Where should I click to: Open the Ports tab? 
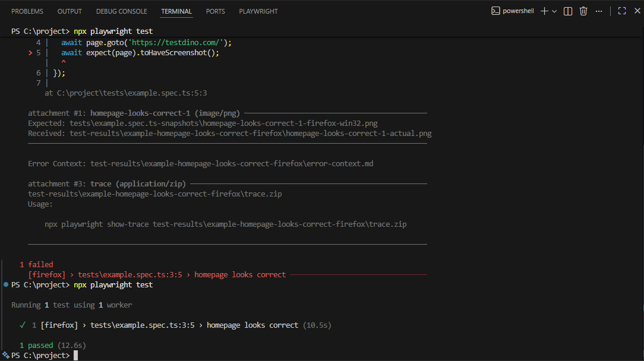(x=215, y=11)
